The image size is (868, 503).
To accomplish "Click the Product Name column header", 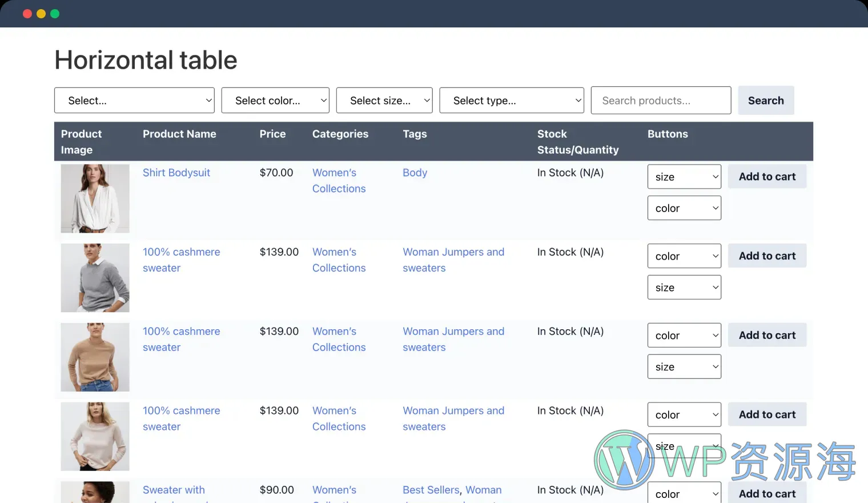I will [x=179, y=134].
